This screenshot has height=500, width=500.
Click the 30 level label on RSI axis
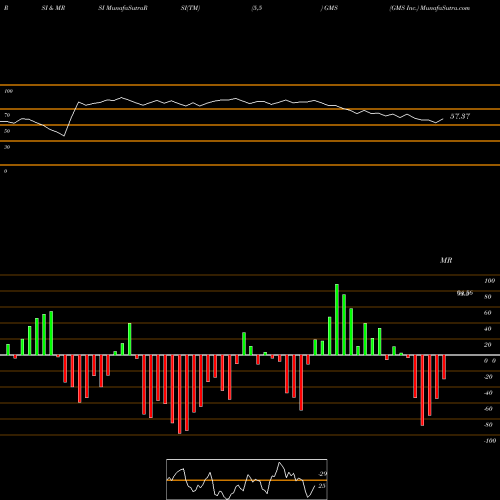tap(7, 147)
